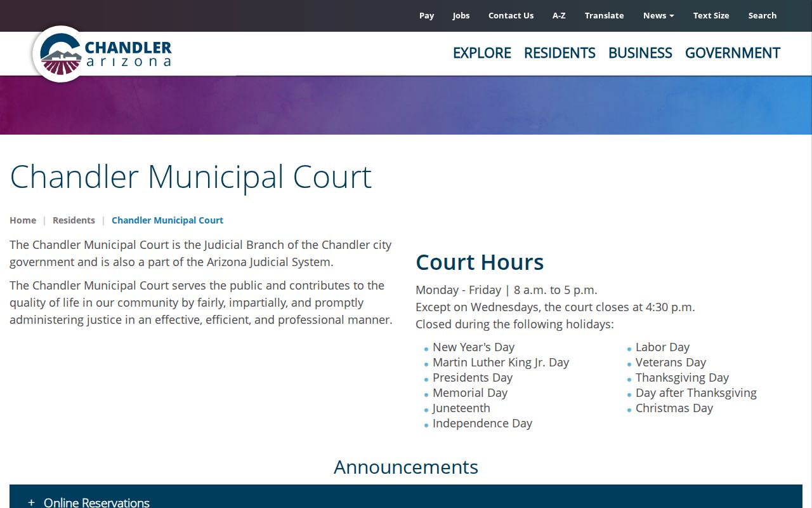Open the A-Z index link

[559, 15]
